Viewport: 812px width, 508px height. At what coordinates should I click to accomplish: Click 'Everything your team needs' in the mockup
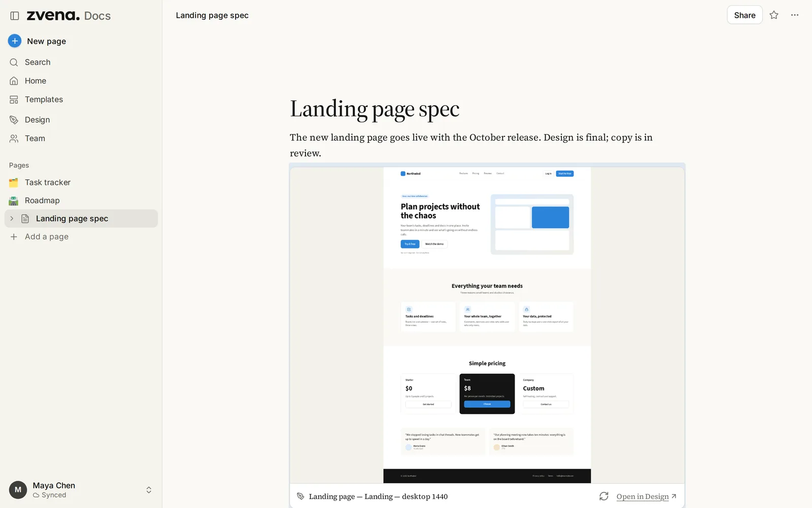click(x=487, y=286)
